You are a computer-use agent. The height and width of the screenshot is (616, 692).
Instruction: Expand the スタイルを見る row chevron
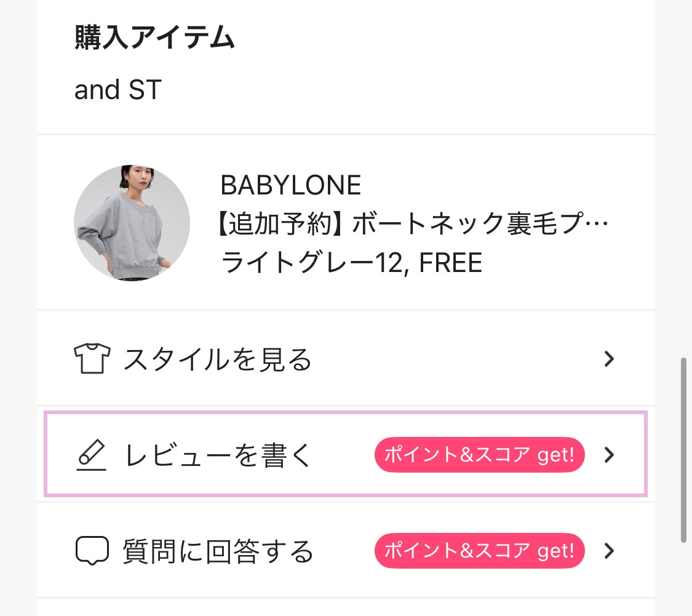[609, 359]
